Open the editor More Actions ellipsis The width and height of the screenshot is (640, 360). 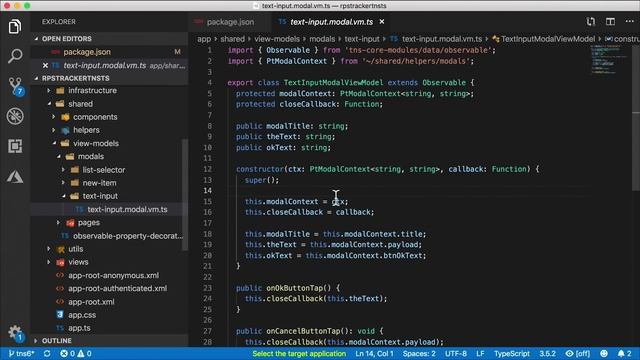pos(629,21)
